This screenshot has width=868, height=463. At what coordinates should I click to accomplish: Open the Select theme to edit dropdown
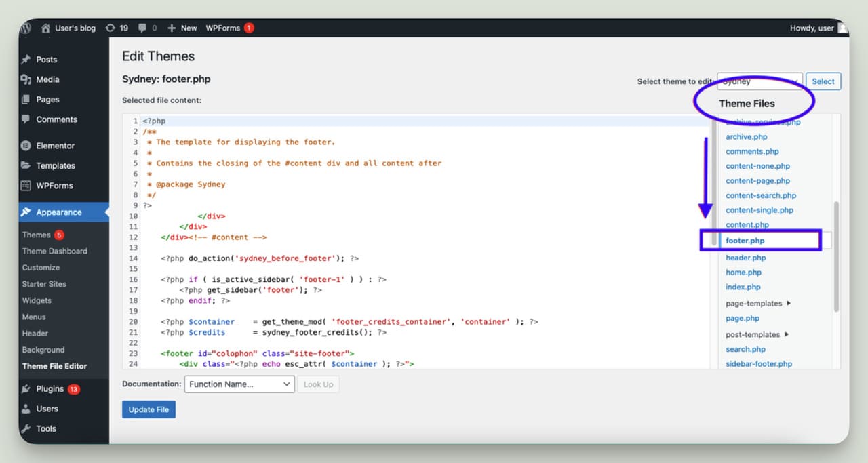[x=759, y=81]
